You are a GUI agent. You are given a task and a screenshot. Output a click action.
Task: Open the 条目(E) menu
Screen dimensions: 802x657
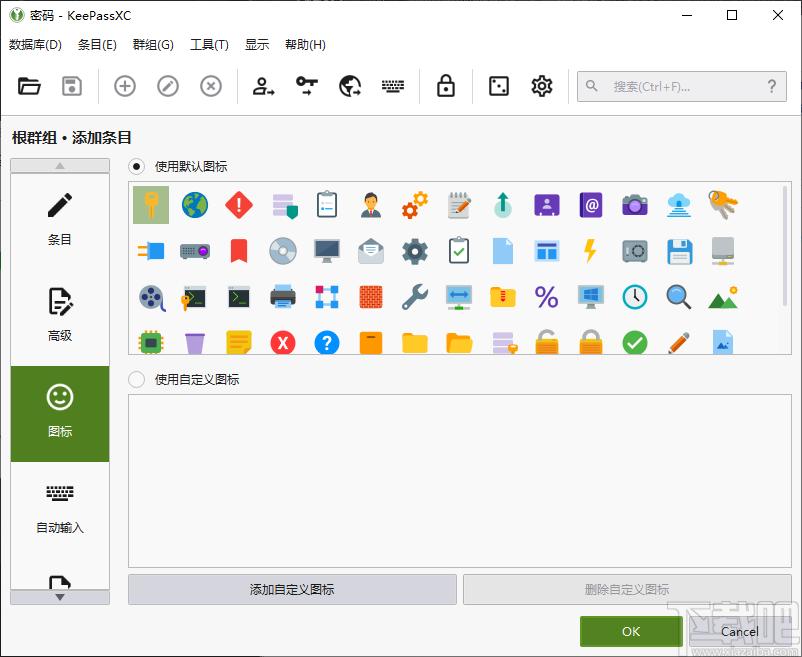point(97,45)
